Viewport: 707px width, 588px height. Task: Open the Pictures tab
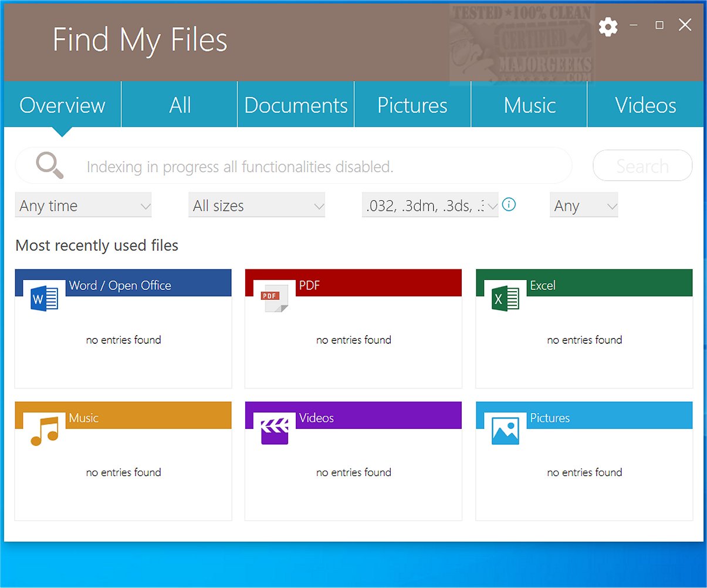click(x=412, y=105)
